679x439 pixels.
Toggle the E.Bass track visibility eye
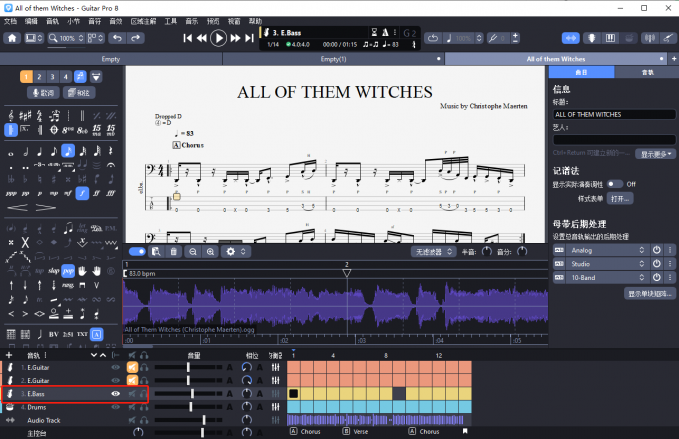tap(115, 394)
